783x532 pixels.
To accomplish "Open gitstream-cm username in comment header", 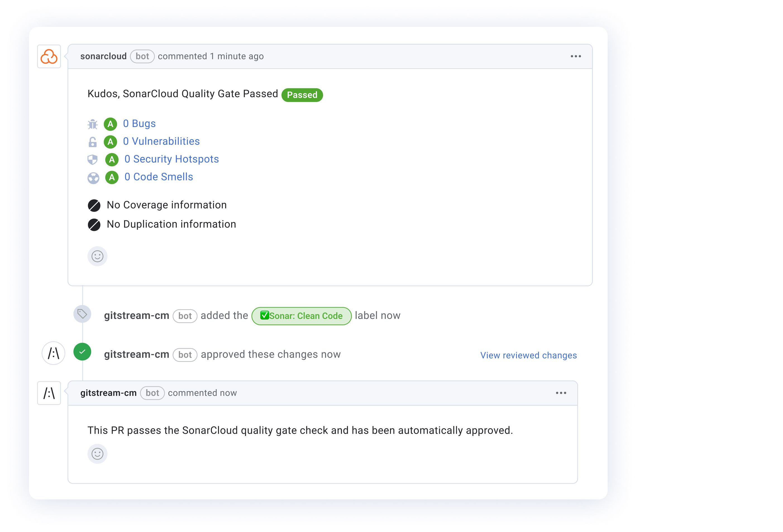I will [109, 393].
